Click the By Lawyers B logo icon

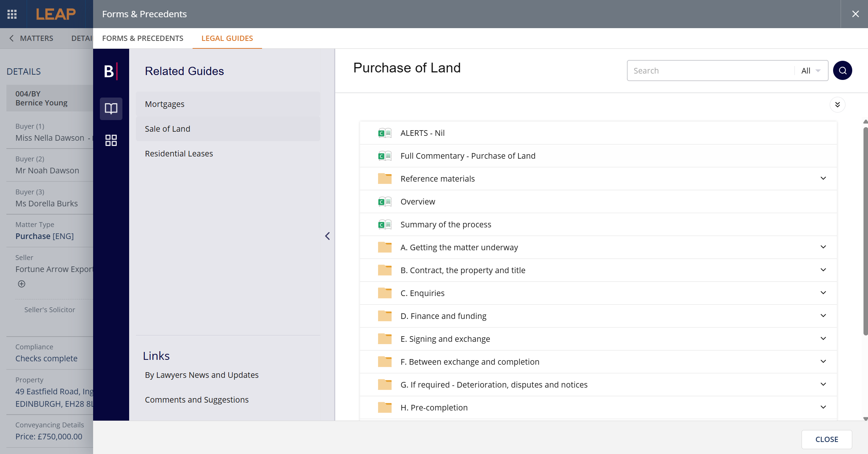pos(111,71)
